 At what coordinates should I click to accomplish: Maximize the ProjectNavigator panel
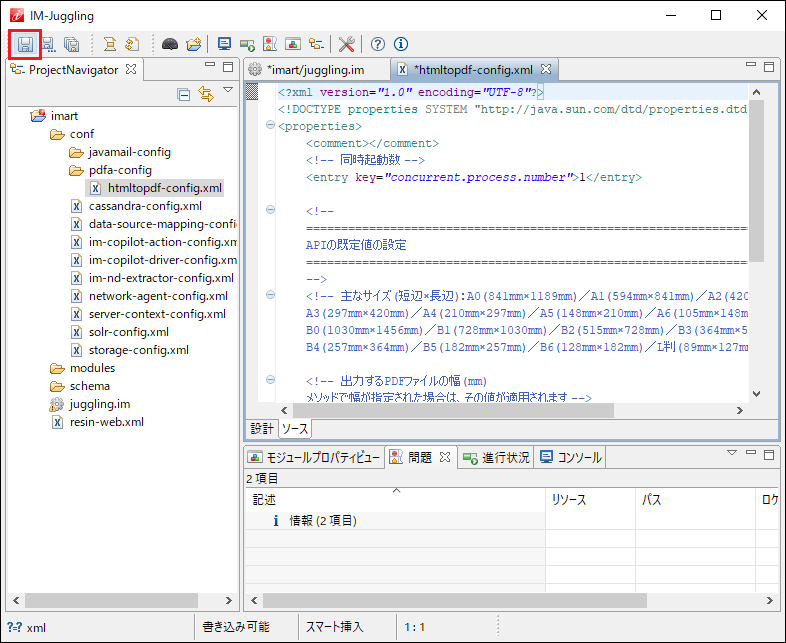229,67
